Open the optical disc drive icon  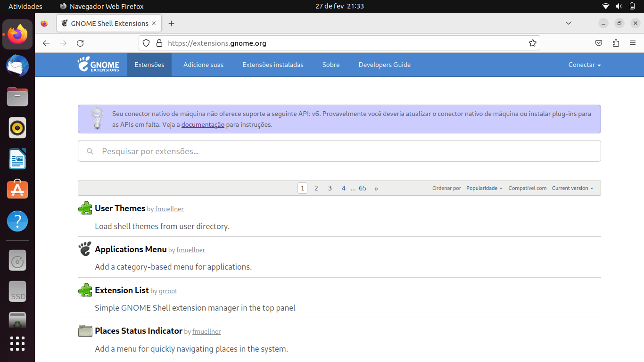pos(17,261)
